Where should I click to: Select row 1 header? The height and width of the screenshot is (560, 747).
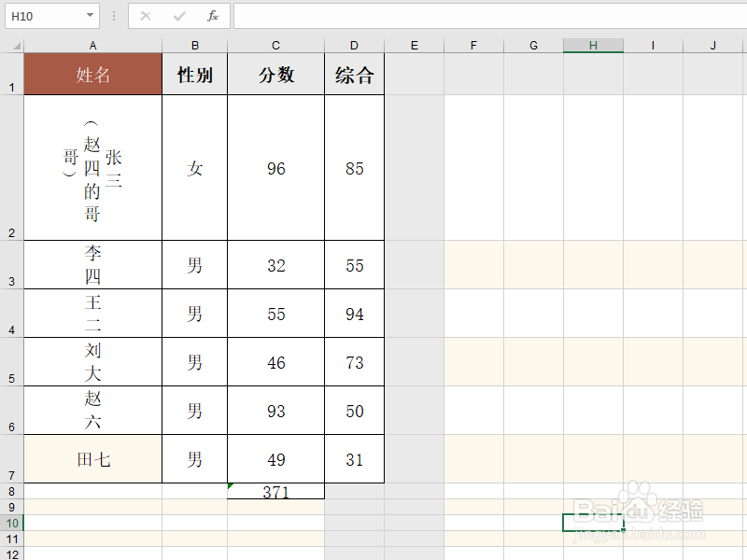click(11, 75)
